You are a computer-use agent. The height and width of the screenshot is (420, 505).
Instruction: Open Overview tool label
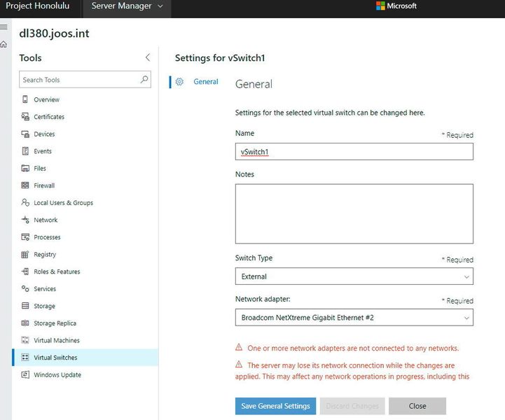point(46,100)
